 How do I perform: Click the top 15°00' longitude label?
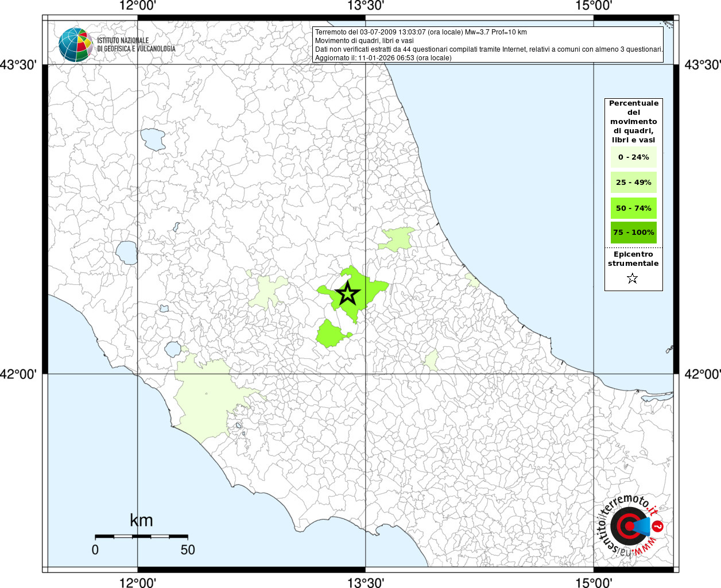(x=594, y=6)
